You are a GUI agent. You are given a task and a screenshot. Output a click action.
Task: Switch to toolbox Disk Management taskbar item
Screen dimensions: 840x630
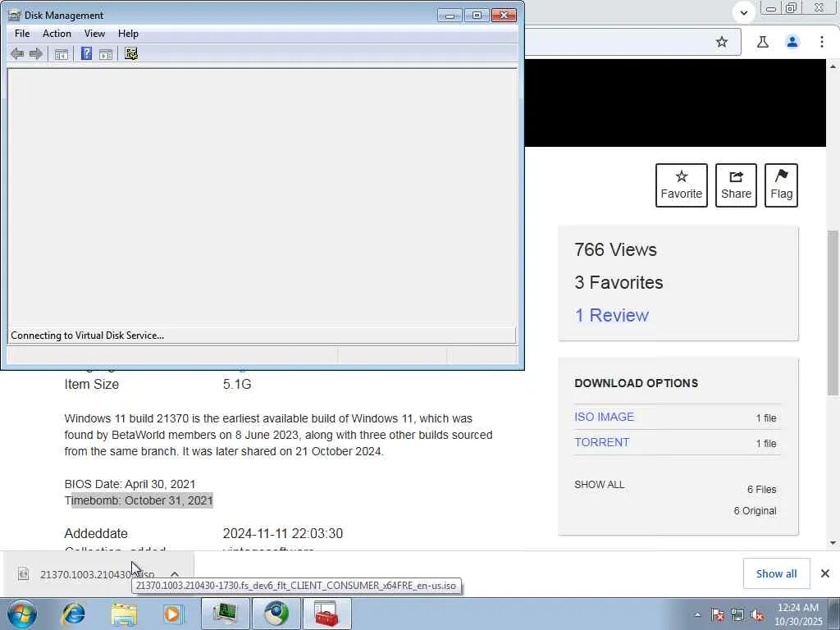point(326,614)
